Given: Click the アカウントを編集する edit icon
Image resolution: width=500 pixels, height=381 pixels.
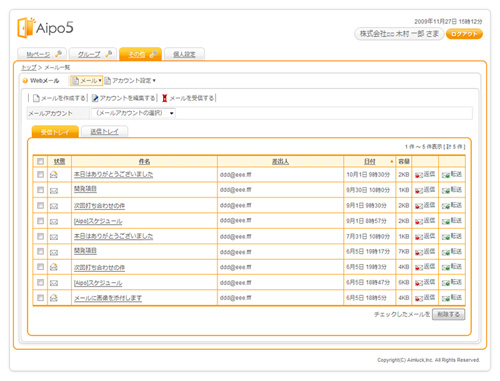Looking at the screenshot, I should 95,98.
